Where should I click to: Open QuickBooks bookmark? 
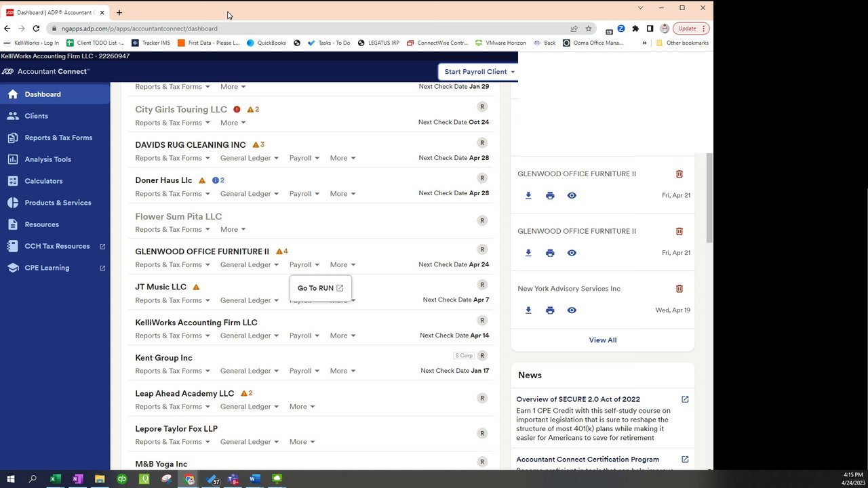coord(267,43)
